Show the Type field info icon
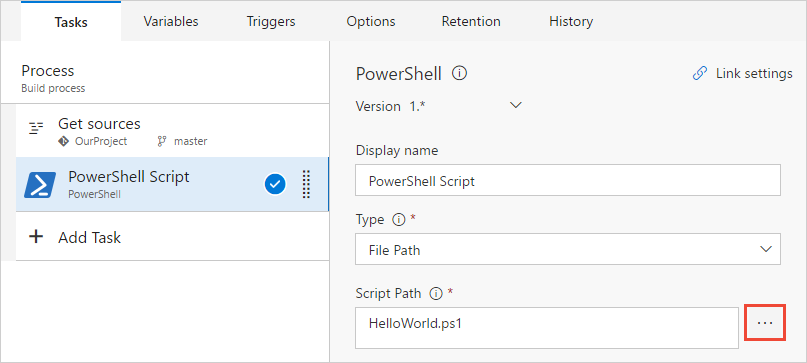The width and height of the screenshot is (807, 363). [398, 220]
